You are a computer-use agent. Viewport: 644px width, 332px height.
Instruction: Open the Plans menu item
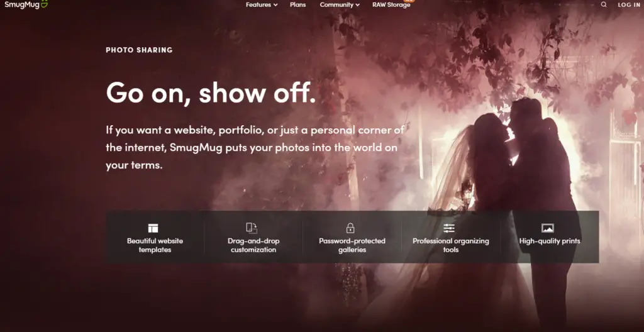click(297, 5)
